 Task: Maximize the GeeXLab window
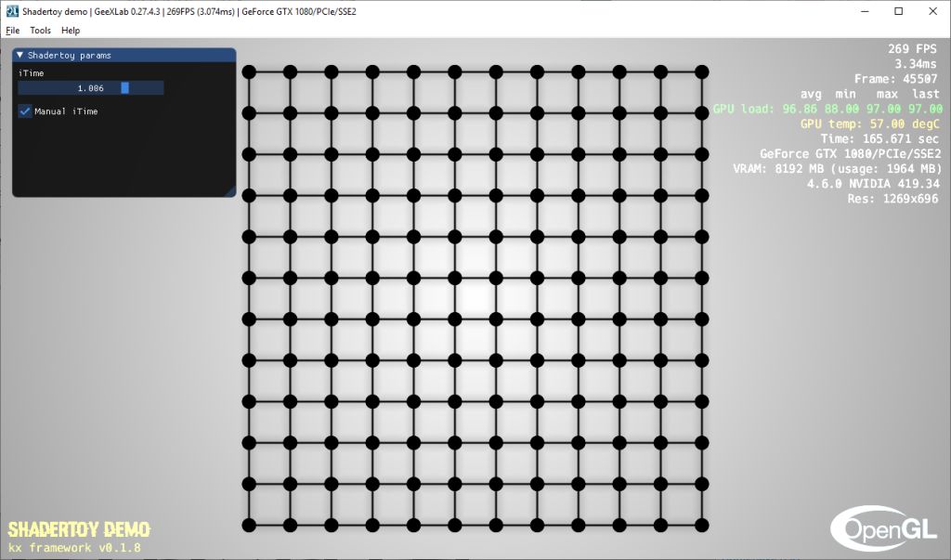coord(899,11)
